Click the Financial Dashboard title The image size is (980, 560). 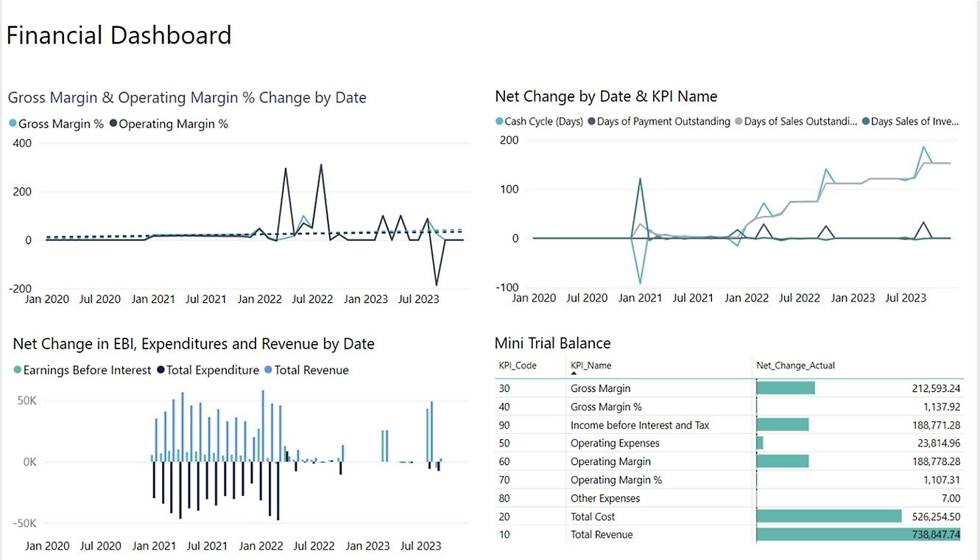(x=119, y=35)
